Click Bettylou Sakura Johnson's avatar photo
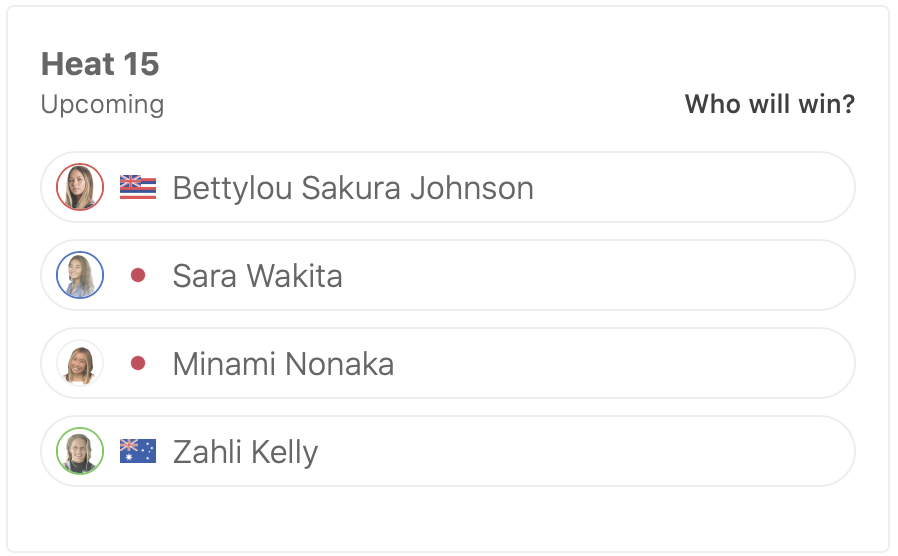The height and width of the screenshot is (556, 898). click(80, 187)
